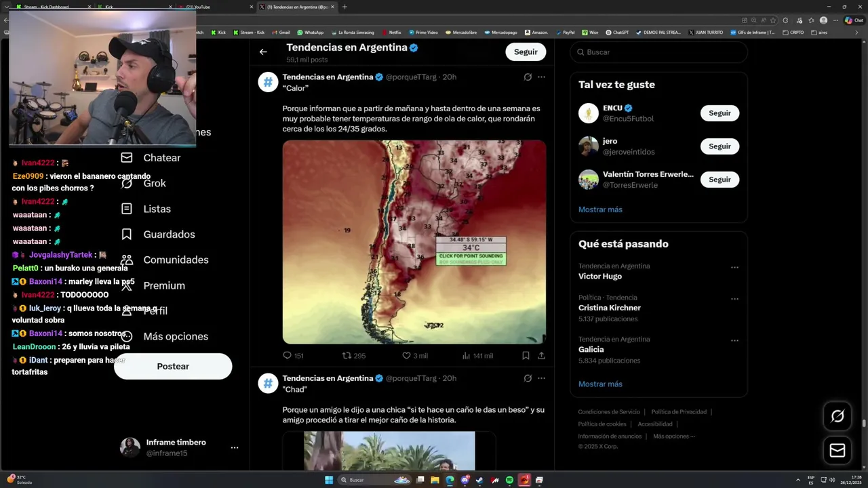Open Inframe timbero account menu dots

tap(234, 448)
